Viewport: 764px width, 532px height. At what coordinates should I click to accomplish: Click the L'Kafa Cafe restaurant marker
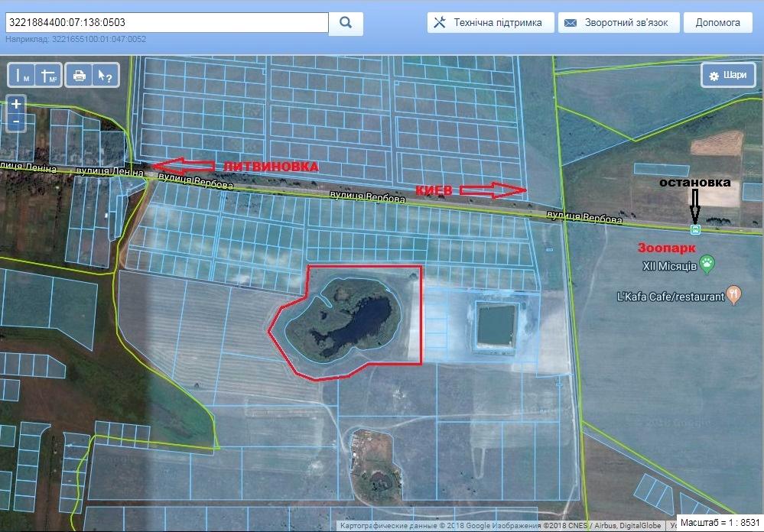(735, 294)
